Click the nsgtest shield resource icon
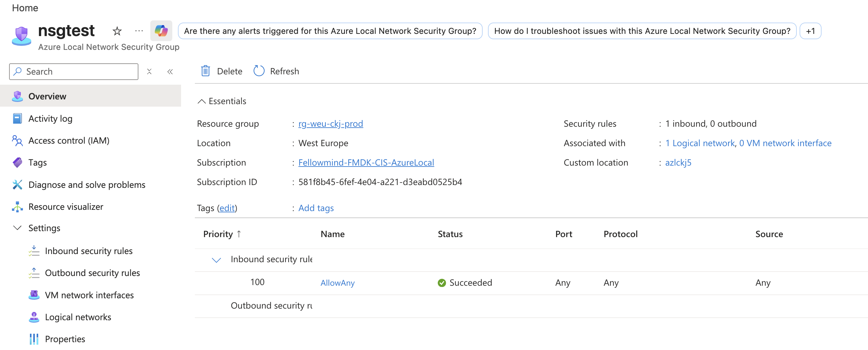This screenshot has height=350, width=868. (x=21, y=36)
